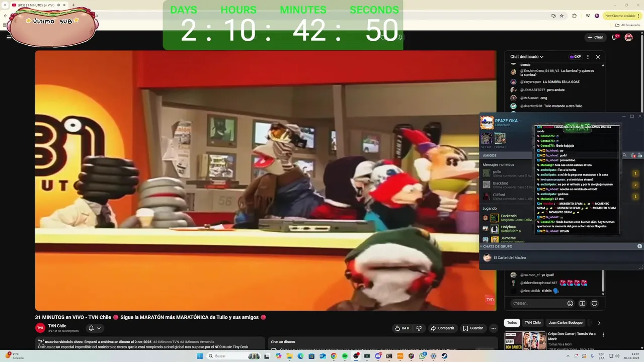
Task: Open the YouTube account avatar menu
Action: click(x=628, y=37)
